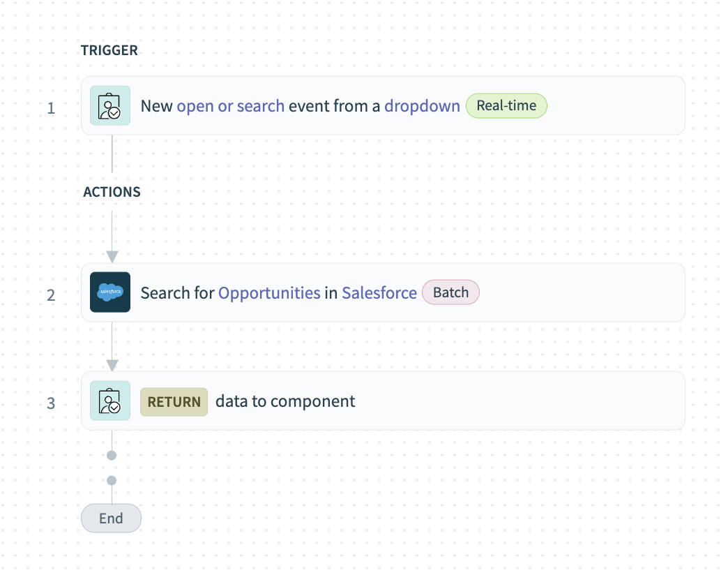Select the TRIGGER section label
This screenshot has height=575, width=728.
[x=109, y=50]
